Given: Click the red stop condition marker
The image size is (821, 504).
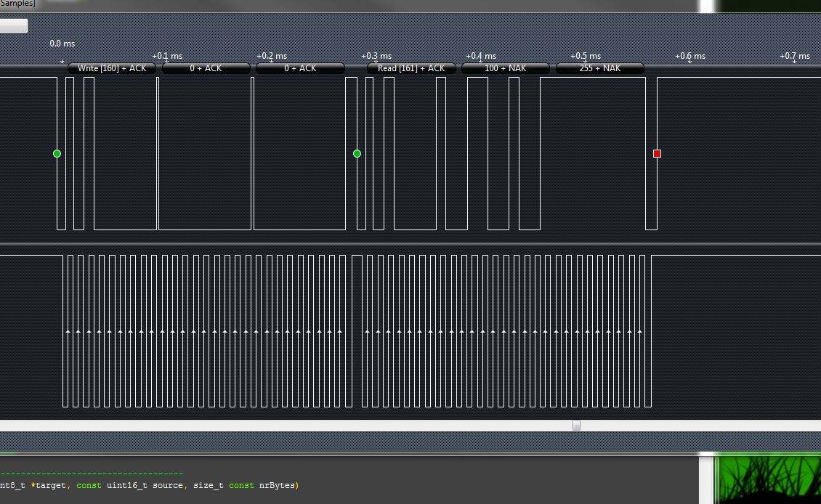Looking at the screenshot, I should 657,153.
